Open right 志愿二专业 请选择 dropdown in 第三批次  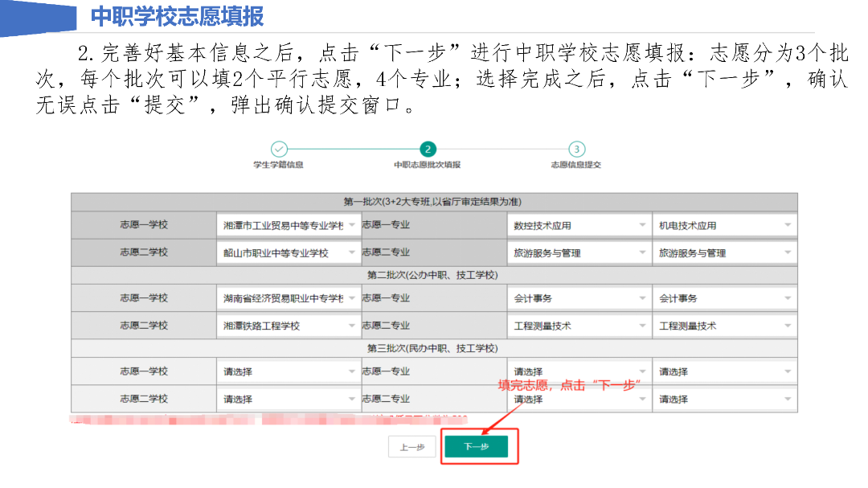[x=725, y=399]
